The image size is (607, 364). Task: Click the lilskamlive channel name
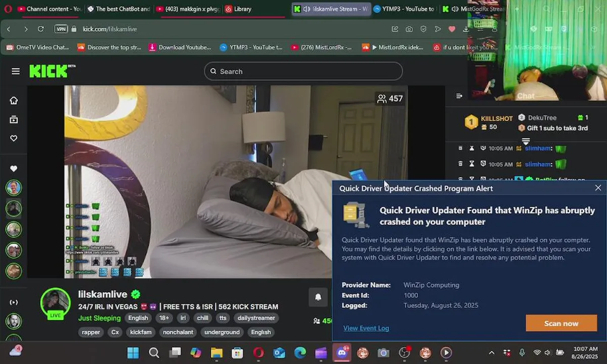point(103,294)
